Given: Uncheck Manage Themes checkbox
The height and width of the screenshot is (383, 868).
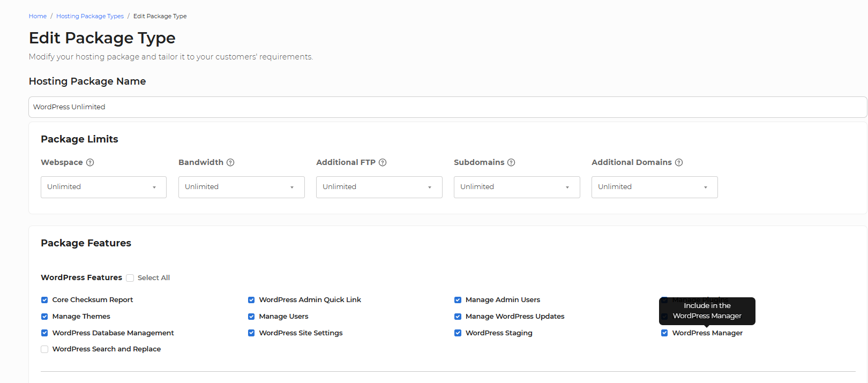Looking at the screenshot, I should [44, 317].
